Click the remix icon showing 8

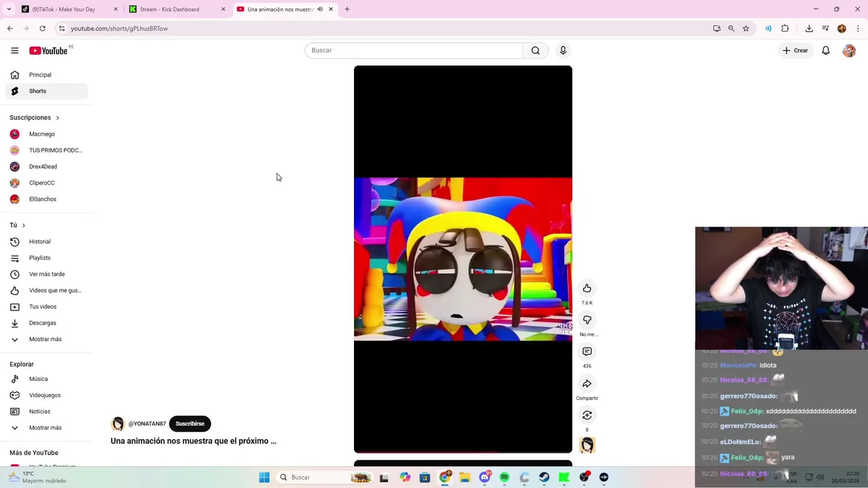pyautogui.click(x=587, y=415)
